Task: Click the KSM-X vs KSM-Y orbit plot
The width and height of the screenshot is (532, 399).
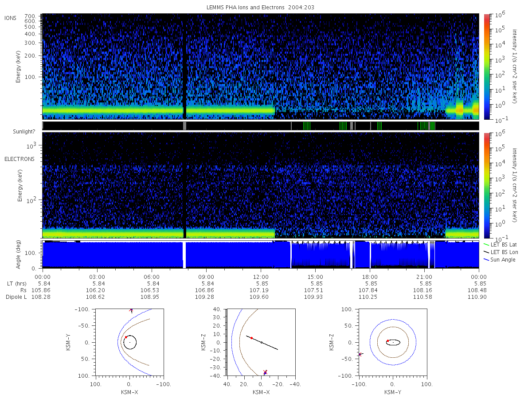Action: tap(129, 342)
